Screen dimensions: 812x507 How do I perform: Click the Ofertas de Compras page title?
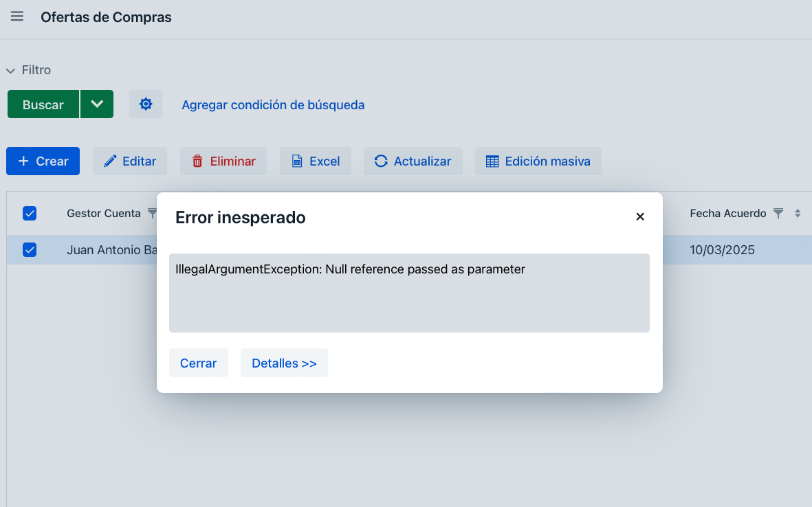tap(106, 17)
